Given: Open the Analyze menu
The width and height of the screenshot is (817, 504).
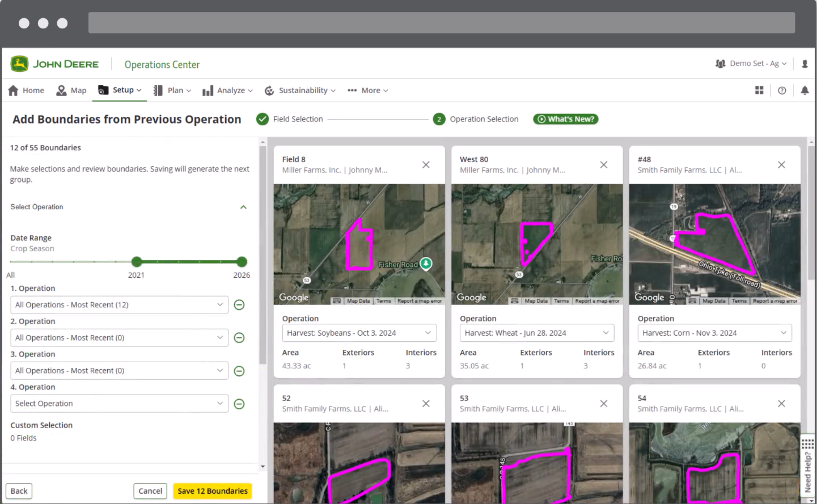Looking at the screenshot, I should tap(228, 90).
